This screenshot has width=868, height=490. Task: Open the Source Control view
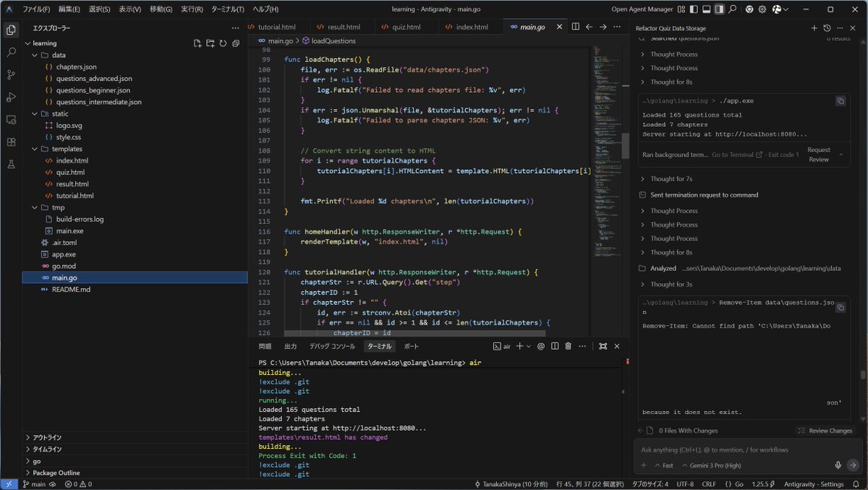click(x=11, y=75)
